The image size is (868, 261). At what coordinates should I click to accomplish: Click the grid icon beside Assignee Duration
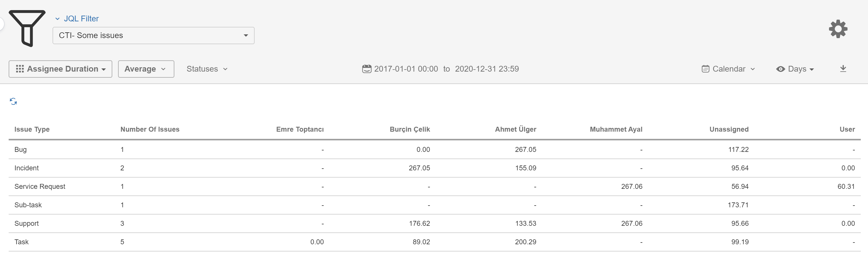20,69
